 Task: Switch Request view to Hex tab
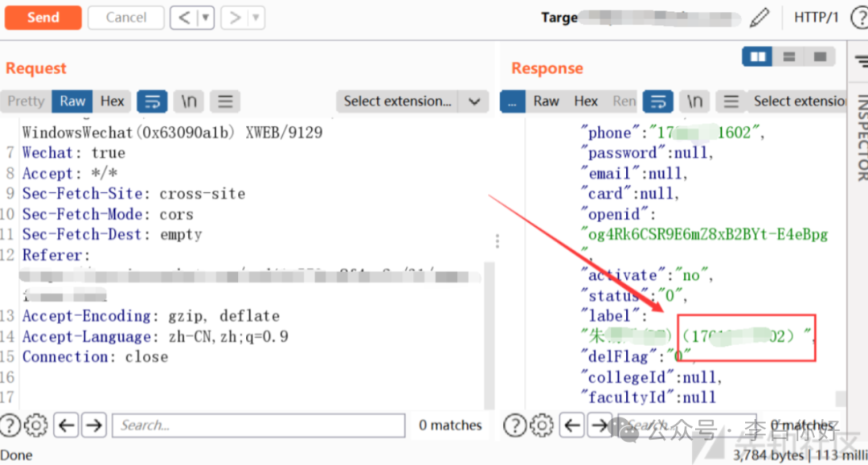[113, 101]
